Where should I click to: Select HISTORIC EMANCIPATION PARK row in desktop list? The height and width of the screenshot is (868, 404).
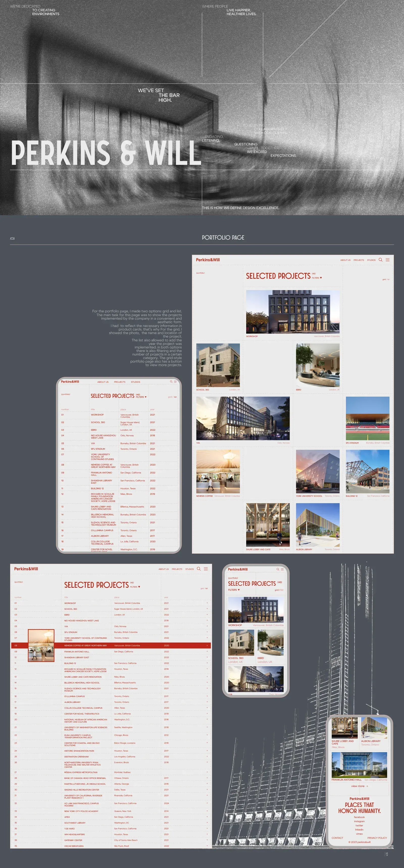click(x=111, y=751)
